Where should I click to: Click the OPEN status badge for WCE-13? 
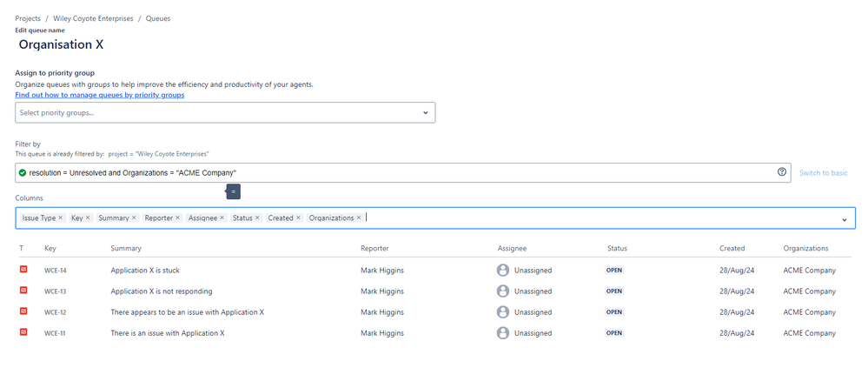pos(614,291)
